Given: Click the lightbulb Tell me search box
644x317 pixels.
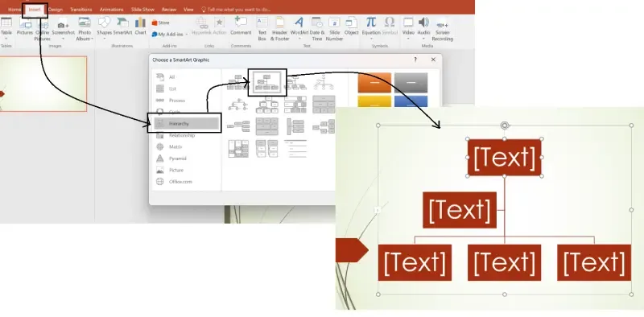Looking at the screenshot, I should click(x=237, y=9).
